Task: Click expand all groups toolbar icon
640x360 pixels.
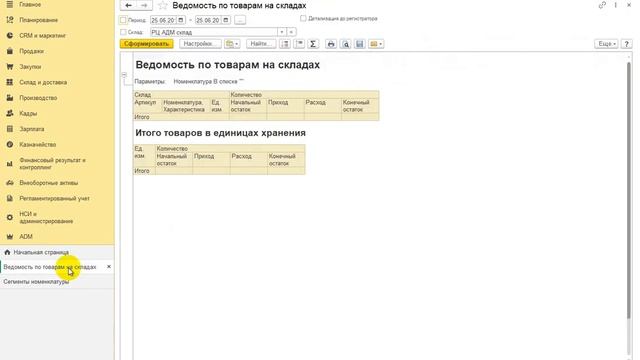Action: [285, 44]
